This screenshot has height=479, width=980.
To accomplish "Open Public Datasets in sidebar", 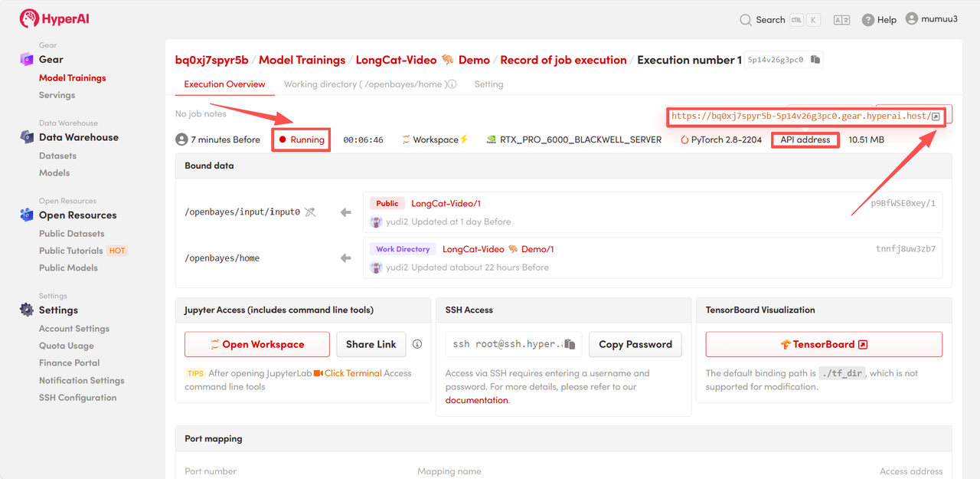I will click(72, 234).
